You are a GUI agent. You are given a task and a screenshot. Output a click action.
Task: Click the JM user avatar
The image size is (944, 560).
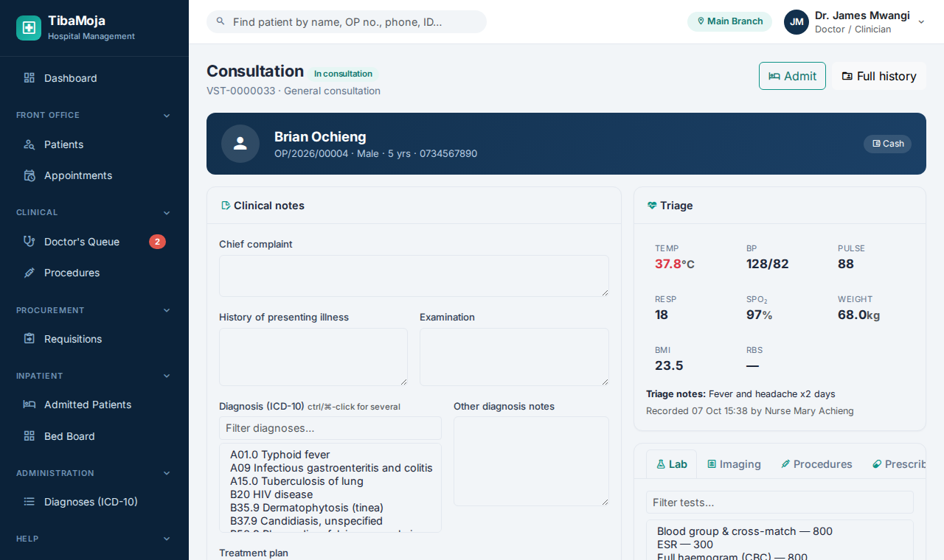[796, 22]
